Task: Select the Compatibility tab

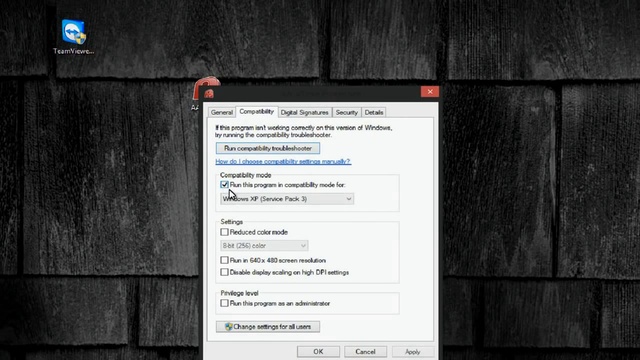Action: [x=256, y=111]
